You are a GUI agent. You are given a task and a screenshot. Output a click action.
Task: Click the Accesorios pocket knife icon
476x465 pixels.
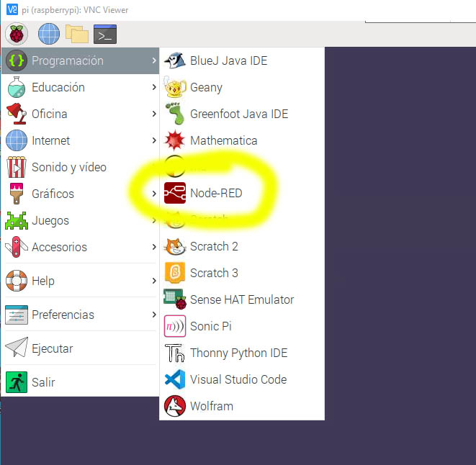point(17,247)
